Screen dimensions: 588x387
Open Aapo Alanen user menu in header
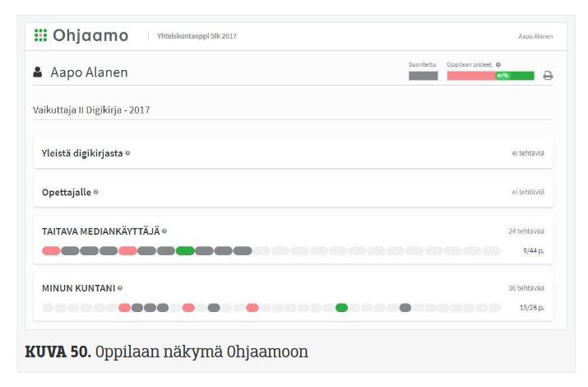tap(535, 36)
